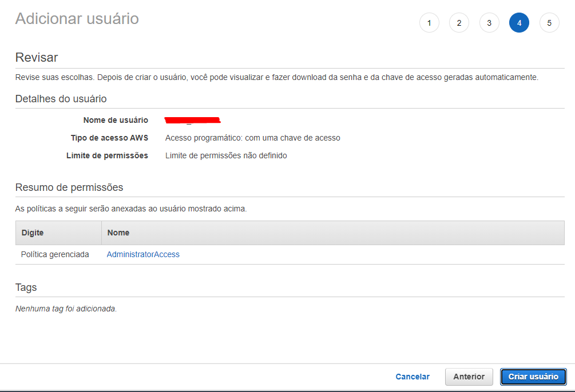575x392 pixels.
Task: Click the active step 4 indicator
Action: point(519,23)
